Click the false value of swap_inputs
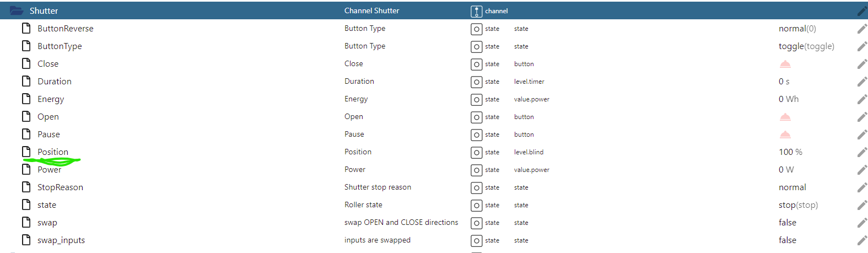 tap(787, 240)
